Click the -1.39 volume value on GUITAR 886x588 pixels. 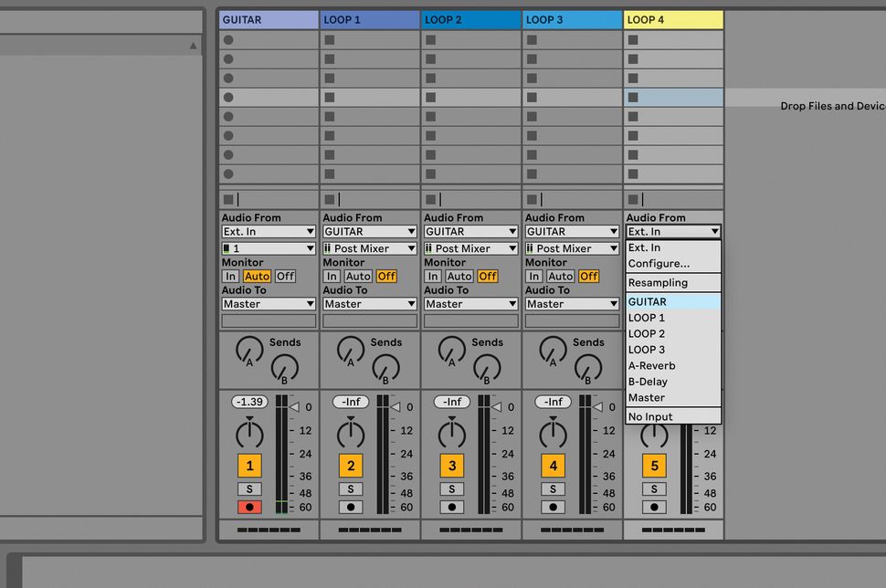click(x=248, y=402)
